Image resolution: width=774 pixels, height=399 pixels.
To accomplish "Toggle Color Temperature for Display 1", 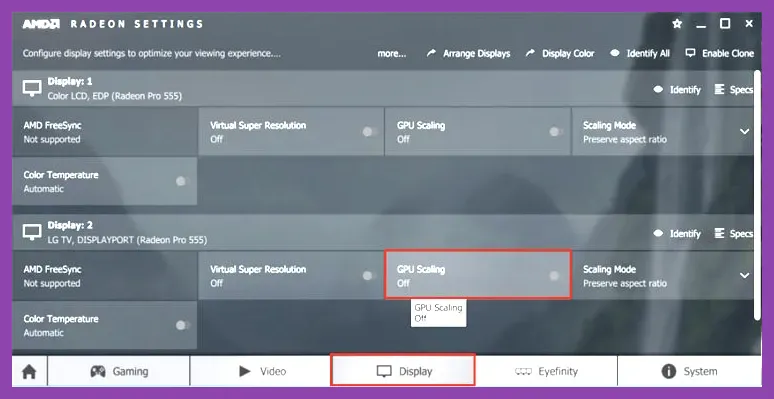I will [x=183, y=181].
